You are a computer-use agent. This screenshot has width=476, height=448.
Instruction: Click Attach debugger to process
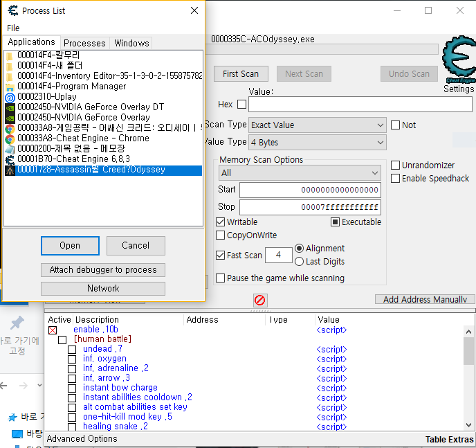(103, 270)
